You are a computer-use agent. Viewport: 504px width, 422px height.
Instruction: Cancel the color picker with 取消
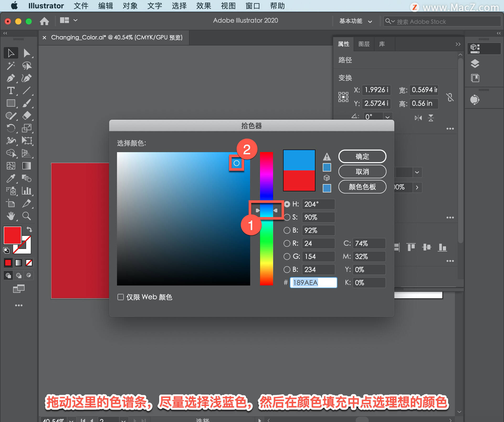[362, 172]
